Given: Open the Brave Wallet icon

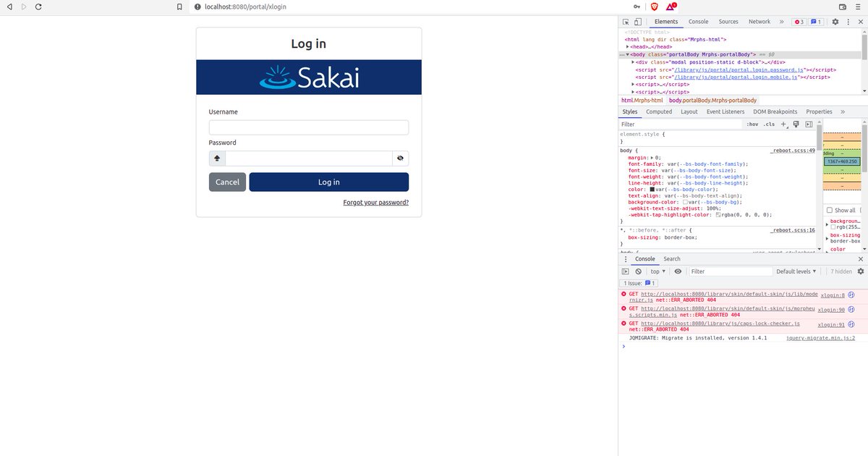Looking at the screenshot, I should (x=842, y=7).
